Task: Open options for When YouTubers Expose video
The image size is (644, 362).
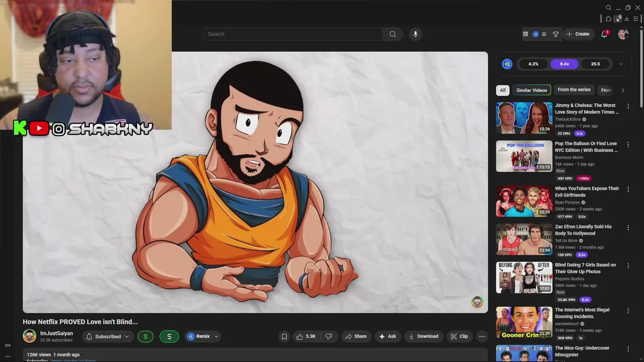Action: (x=628, y=189)
